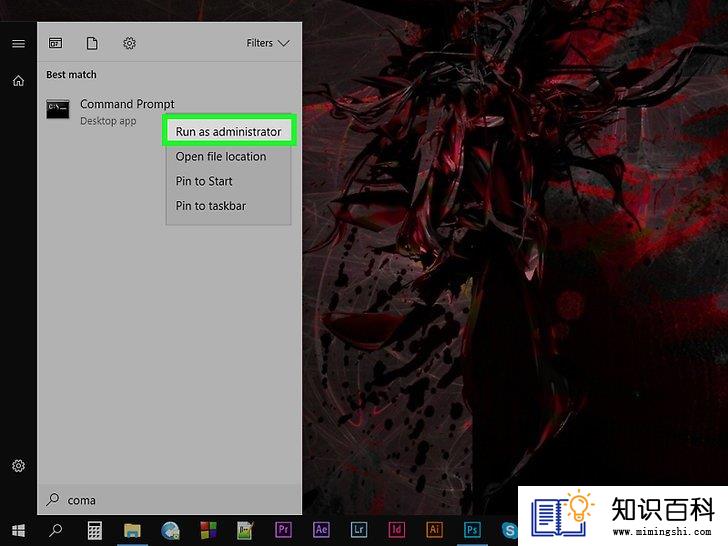This screenshot has height=546, width=728.
Task: Select Run as administrator
Action: pyautogui.click(x=228, y=132)
